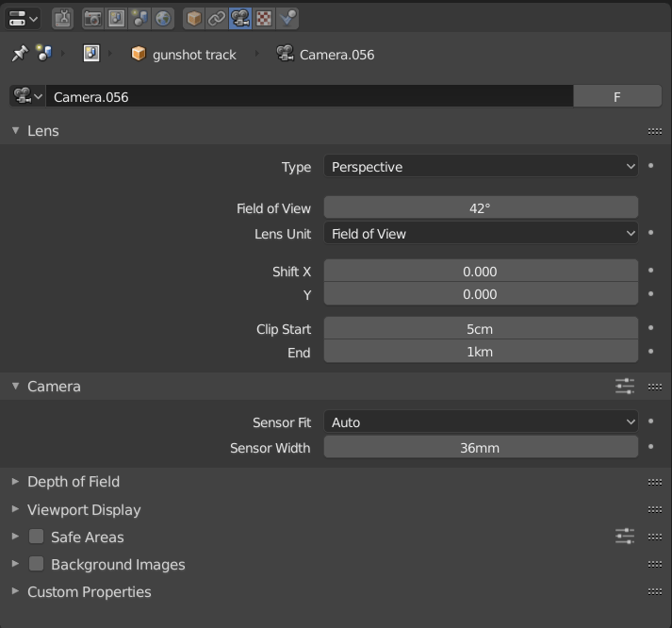Open the Scene properties tab
The image size is (672, 628).
[x=139, y=19]
